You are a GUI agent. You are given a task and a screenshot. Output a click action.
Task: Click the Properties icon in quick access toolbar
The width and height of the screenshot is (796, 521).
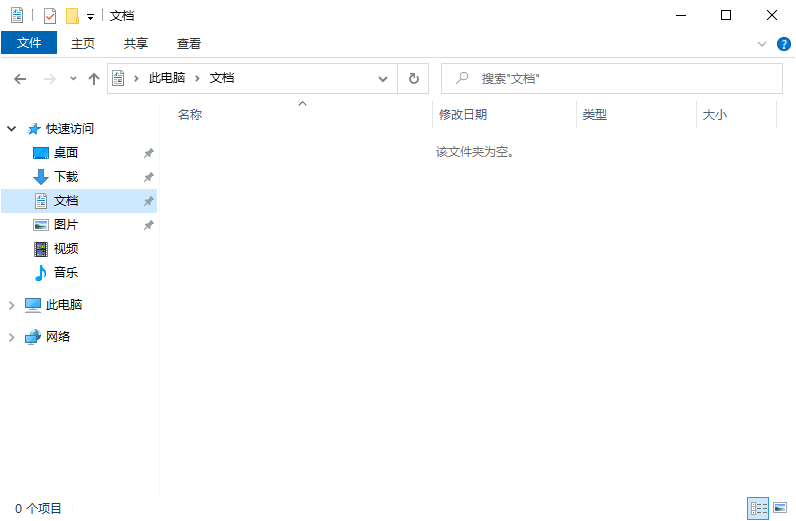[50, 16]
